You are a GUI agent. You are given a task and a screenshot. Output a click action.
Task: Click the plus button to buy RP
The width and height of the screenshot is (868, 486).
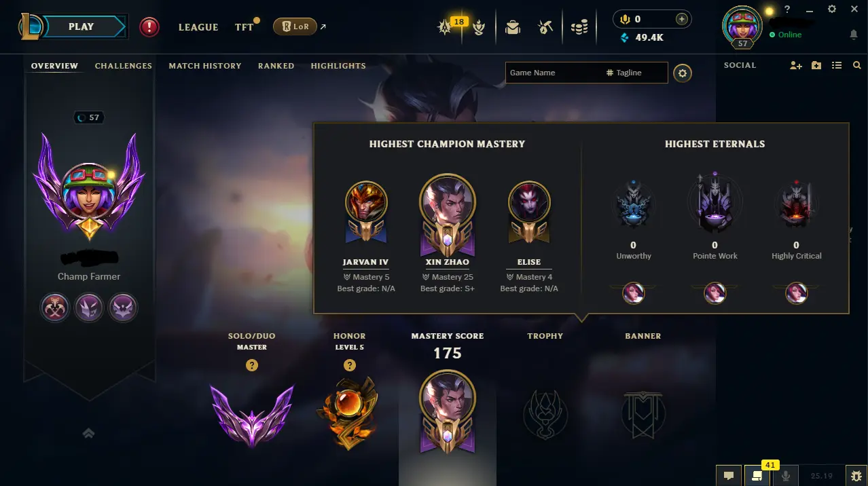[682, 19]
